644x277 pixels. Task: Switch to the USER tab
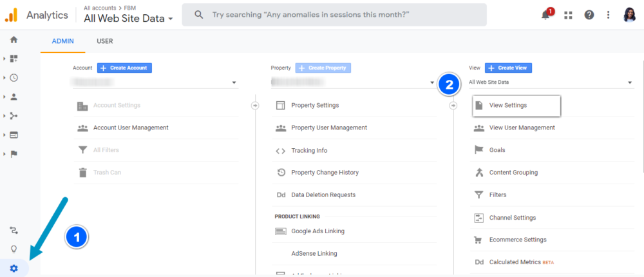pos(105,41)
